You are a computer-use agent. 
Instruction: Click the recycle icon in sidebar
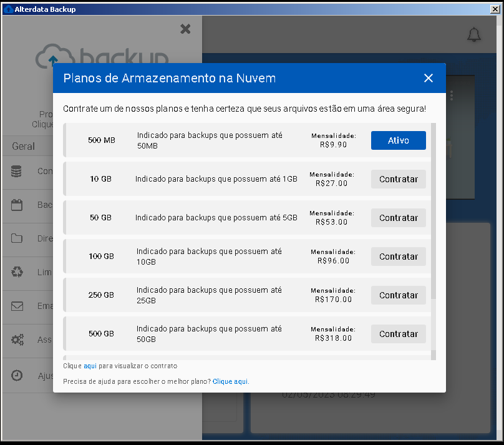tap(17, 272)
